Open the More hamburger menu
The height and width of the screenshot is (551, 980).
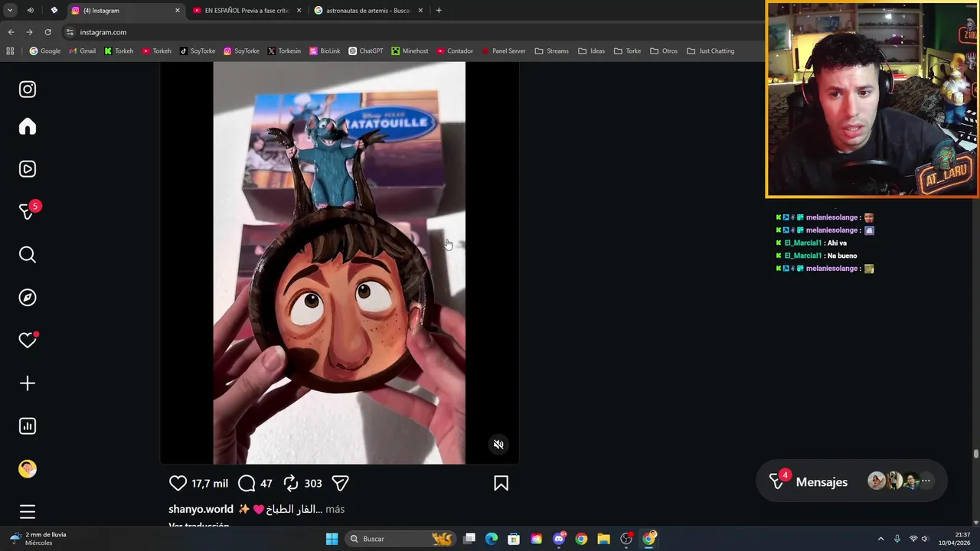28,512
